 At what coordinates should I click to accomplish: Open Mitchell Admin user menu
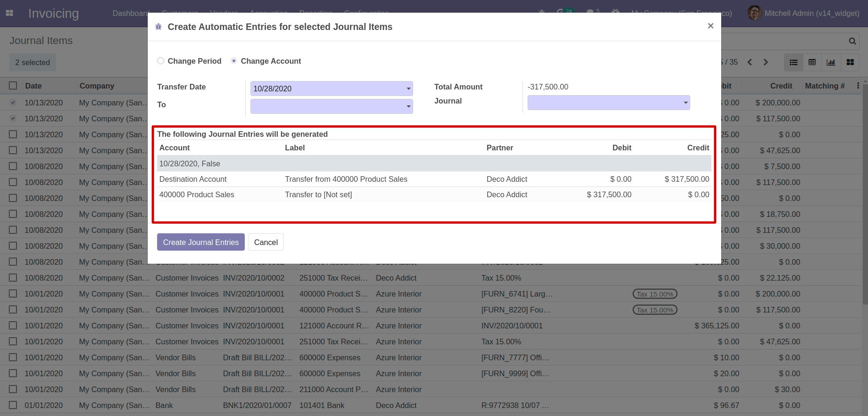click(x=804, y=13)
